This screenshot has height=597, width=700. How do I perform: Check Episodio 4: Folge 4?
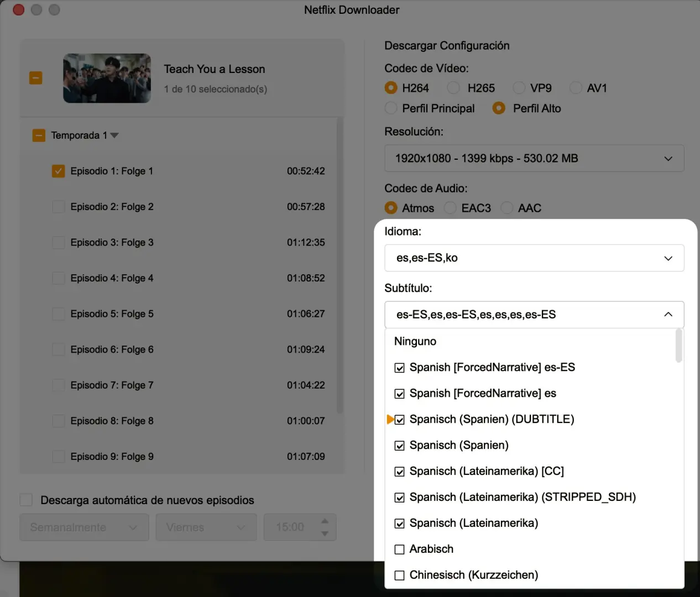(59, 278)
